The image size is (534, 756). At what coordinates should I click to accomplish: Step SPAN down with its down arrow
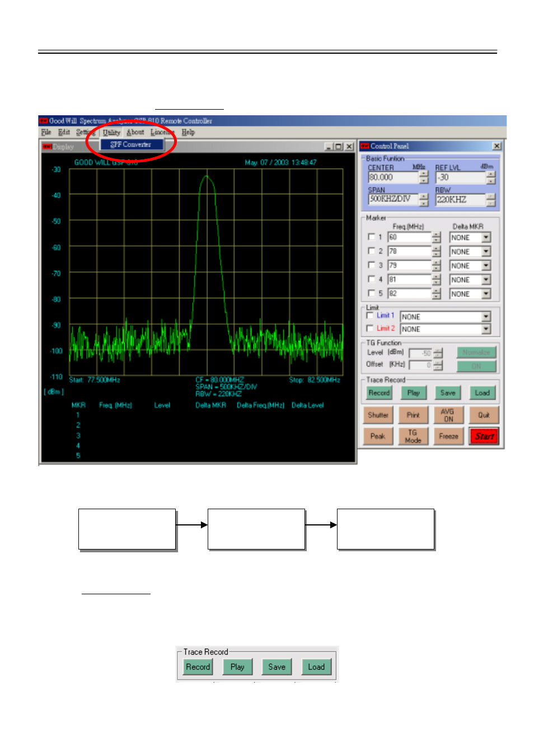(x=424, y=203)
